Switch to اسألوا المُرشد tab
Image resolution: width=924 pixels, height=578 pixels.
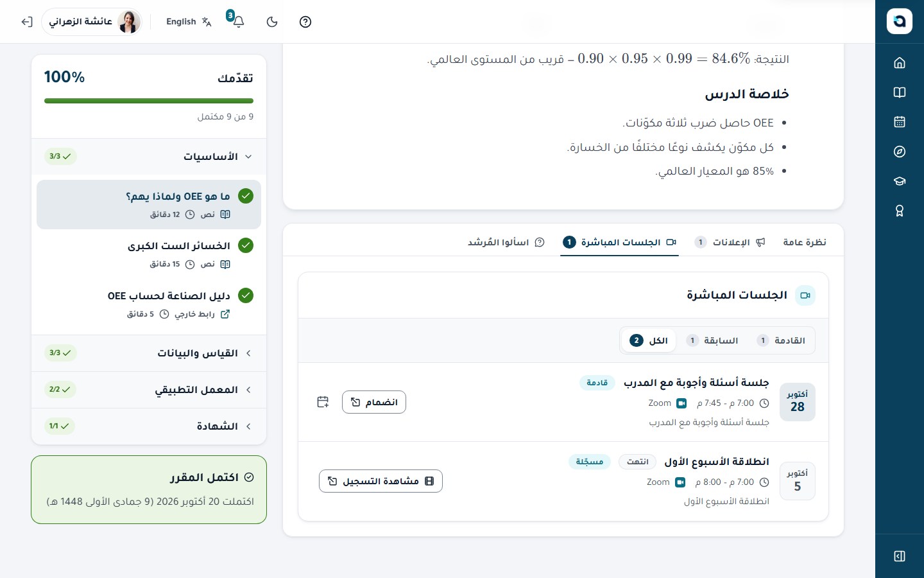506,242
